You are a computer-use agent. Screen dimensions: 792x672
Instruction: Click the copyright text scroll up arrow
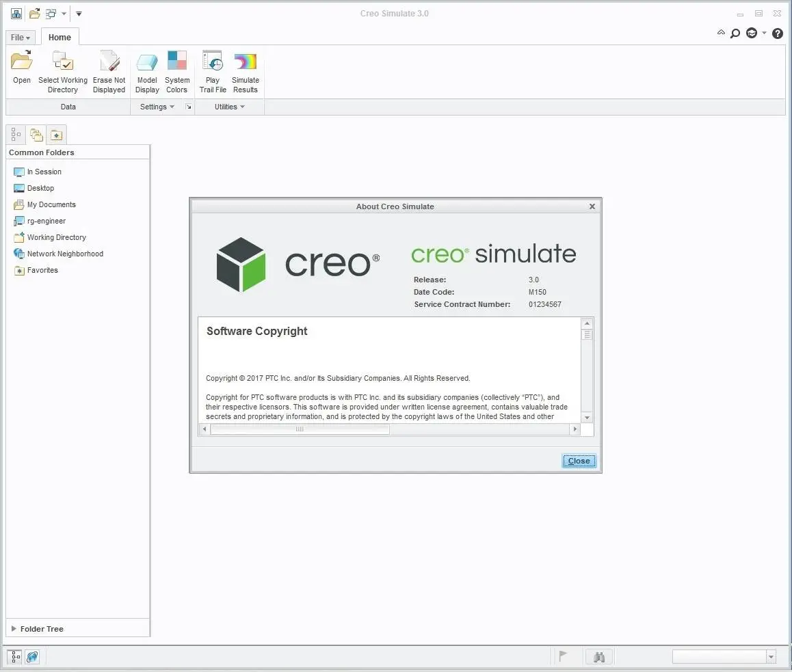[587, 323]
